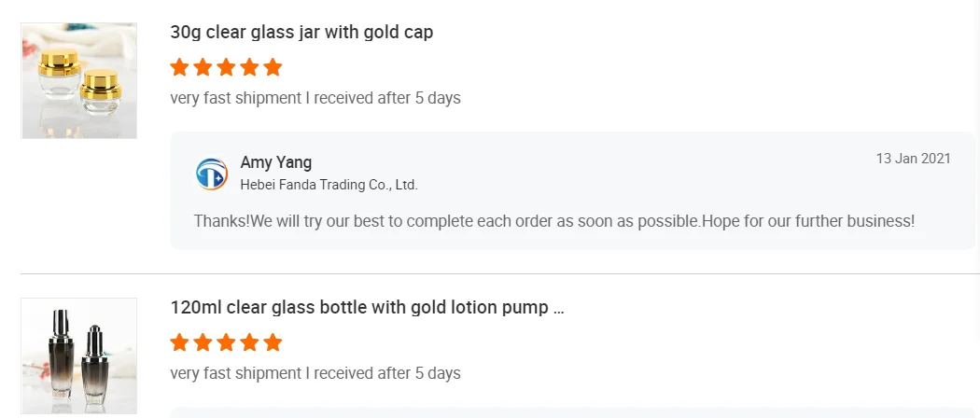Image resolution: width=980 pixels, height=418 pixels.
Task: Select third star of 30g jar review rating
Action: point(227,67)
